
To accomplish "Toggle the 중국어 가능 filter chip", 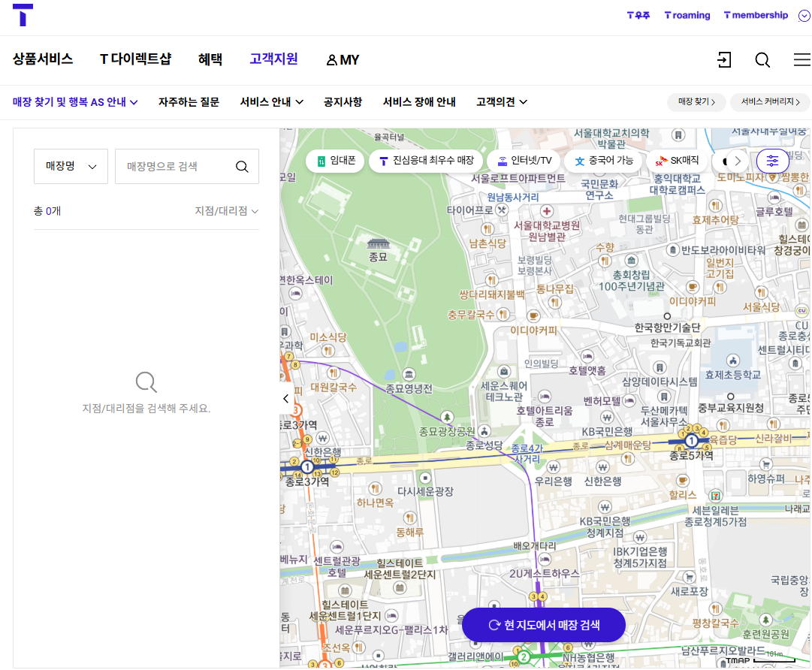I will [x=603, y=161].
